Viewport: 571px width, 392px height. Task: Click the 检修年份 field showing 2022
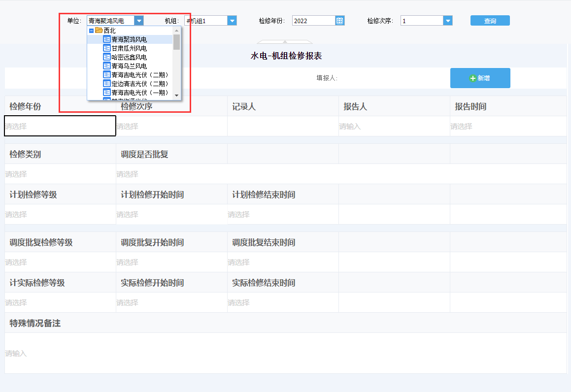[313, 21]
